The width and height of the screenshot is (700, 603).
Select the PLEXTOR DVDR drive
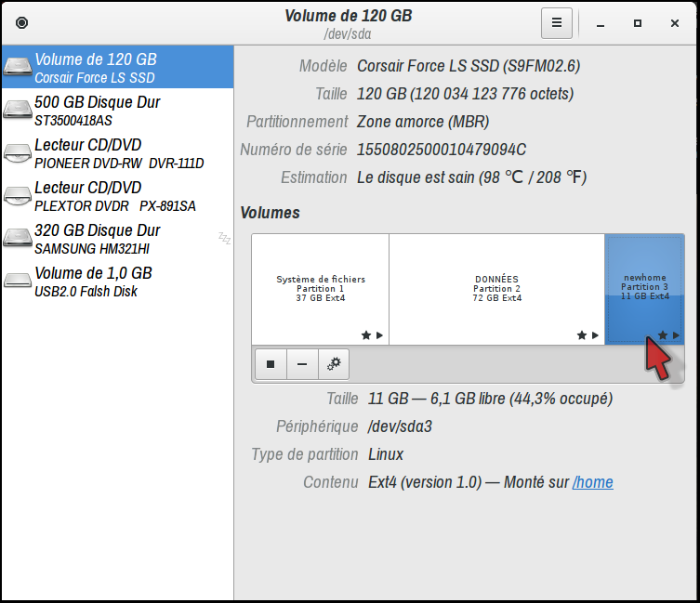click(x=117, y=196)
